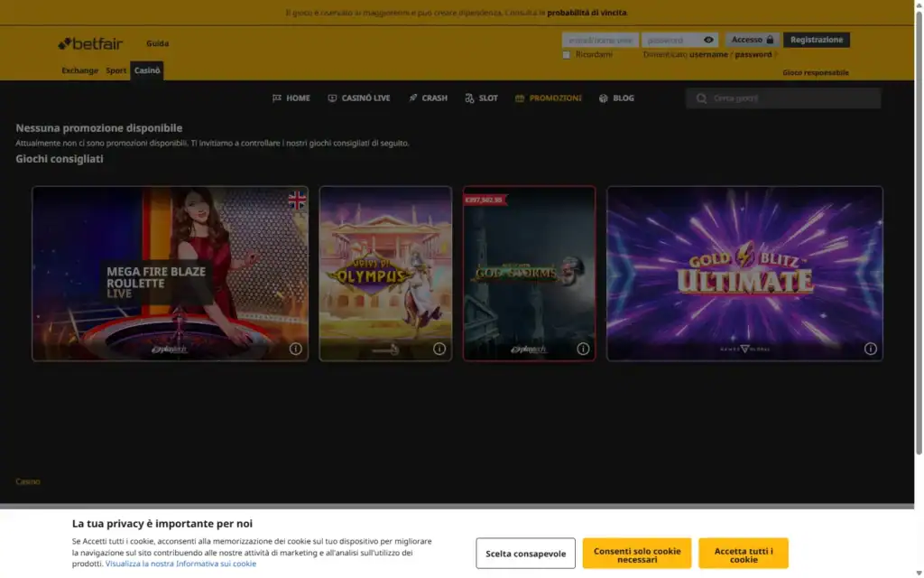Open Visualizza la nostra Informativa sui cookie
The width and height of the screenshot is (924, 578).
(180, 564)
